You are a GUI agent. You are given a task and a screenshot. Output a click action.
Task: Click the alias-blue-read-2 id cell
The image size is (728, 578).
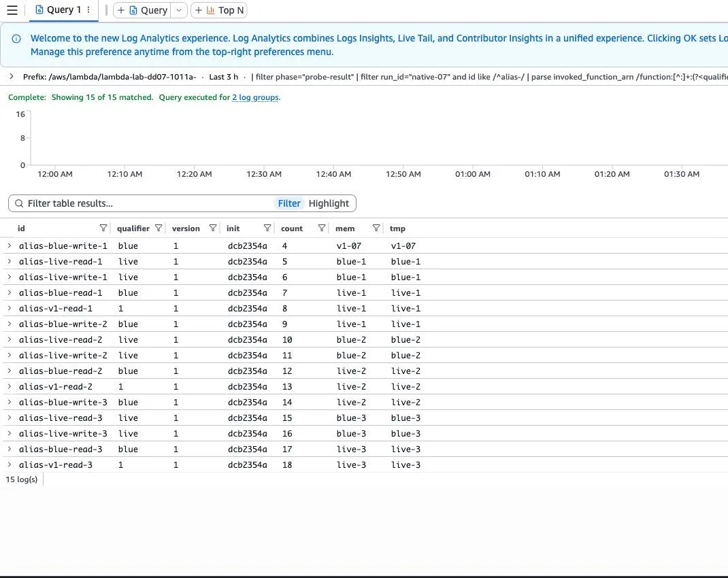pos(61,371)
